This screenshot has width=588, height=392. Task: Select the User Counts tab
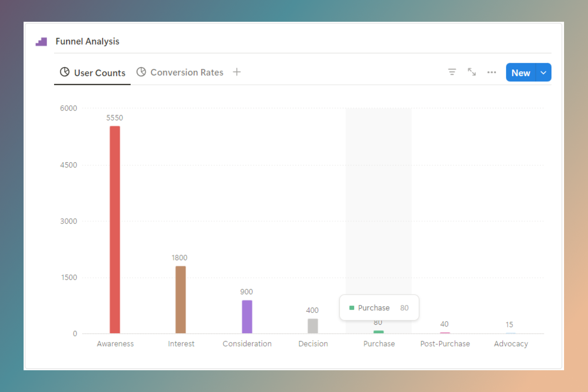pyautogui.click(x=99, y=73)
